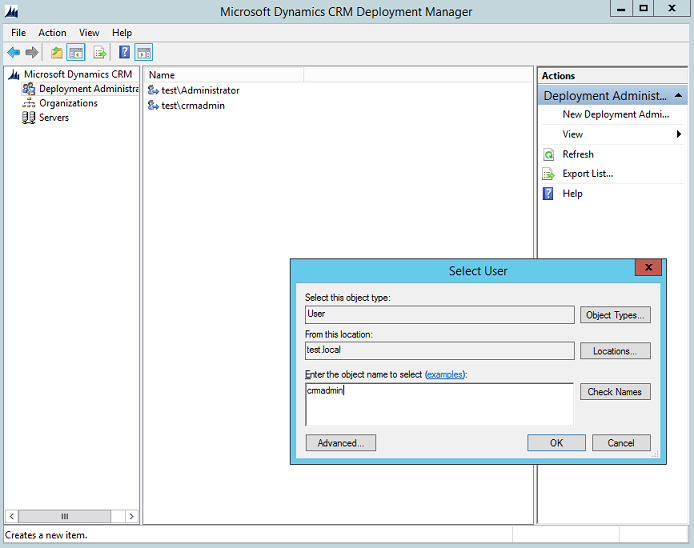Choose Refresh in the Actions pane

(x=578, y=154)
